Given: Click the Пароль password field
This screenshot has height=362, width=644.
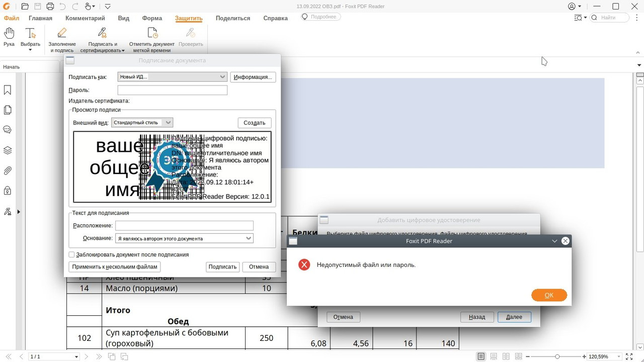Looking at the screenshot, I should tap(173, 90).
